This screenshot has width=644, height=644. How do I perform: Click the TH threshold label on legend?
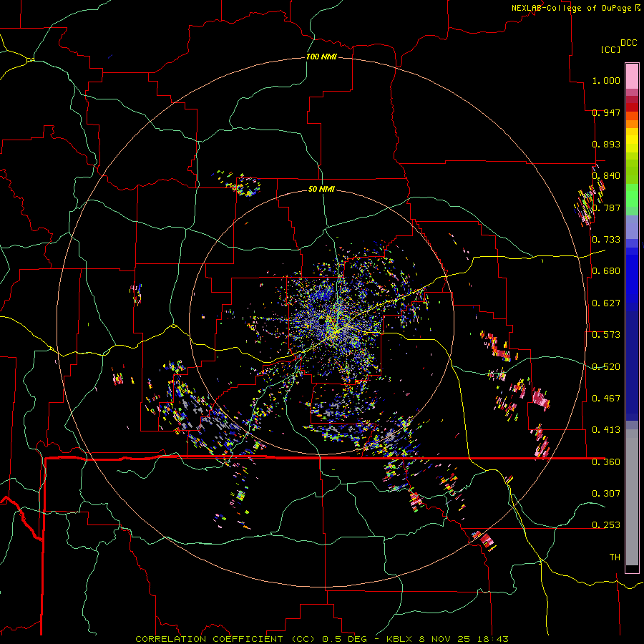pos(615,557)
